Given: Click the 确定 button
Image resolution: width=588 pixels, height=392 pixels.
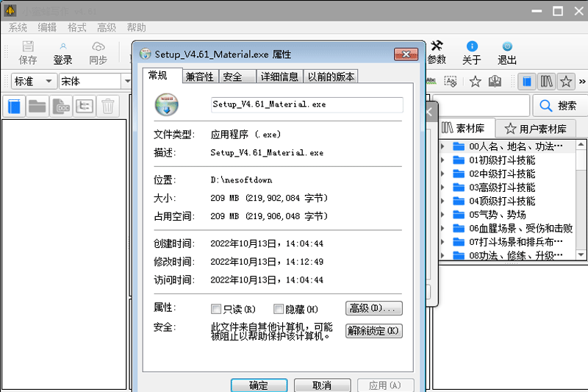Looking at the screenshot, I should [x=259, y=385].
